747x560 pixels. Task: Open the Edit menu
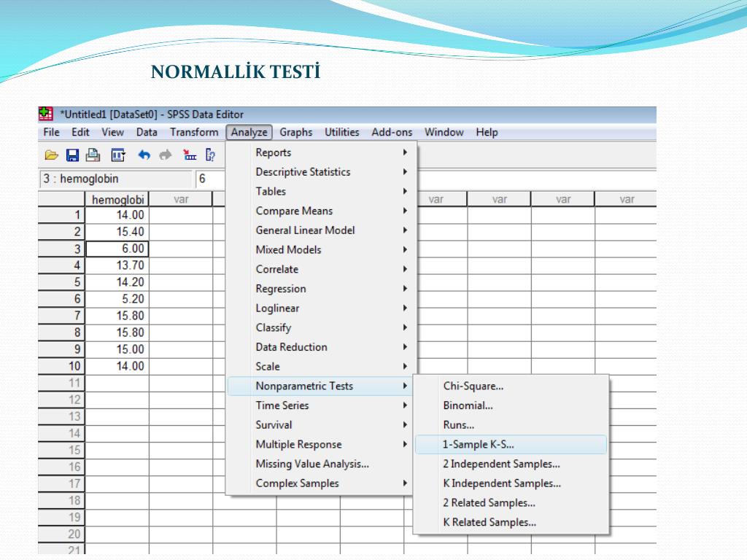coord(80,133)
